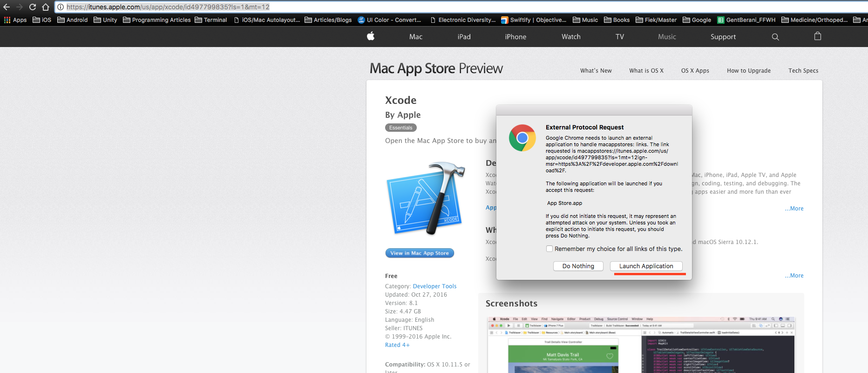Viewport: 868px width, 373px height.
Task: Open iPhone in Apple navigation bar
Action: pyautogui.click(x=516, y=37)
